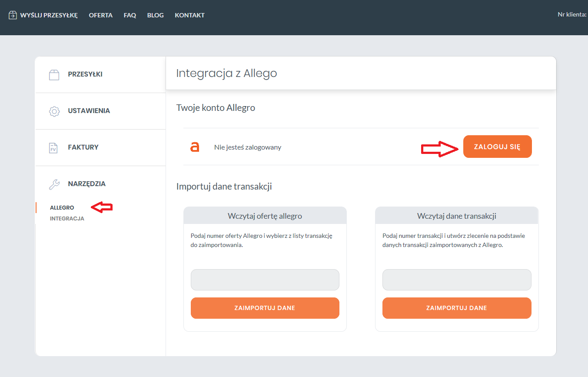The width and height of the screenshot is (588, 377).
Task: Click the wrench icon next to Narzędzia
Action: coord(54,184)
